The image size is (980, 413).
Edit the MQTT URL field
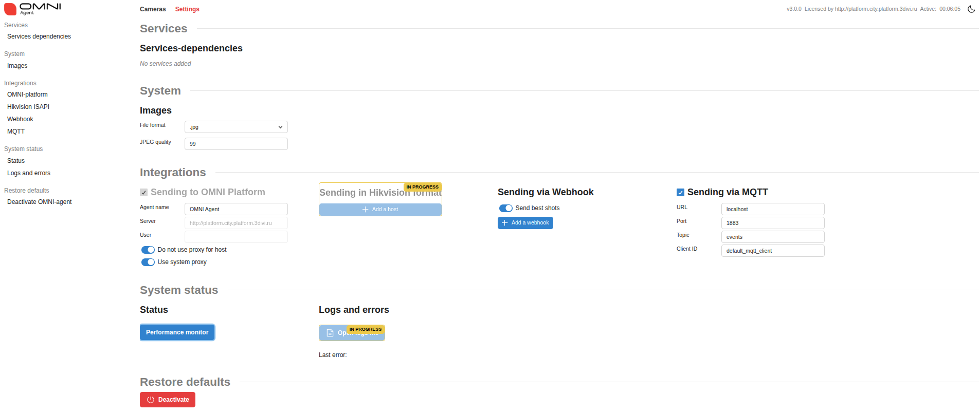coord(773,209)
